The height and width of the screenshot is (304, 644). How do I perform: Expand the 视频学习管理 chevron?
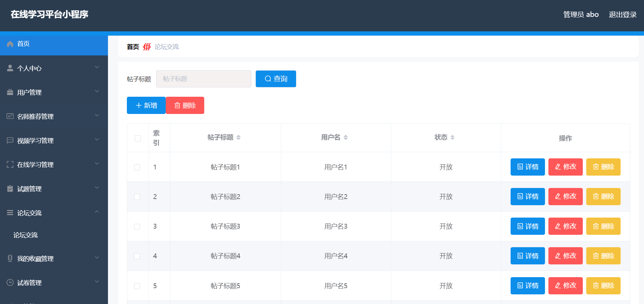[97, 139]
